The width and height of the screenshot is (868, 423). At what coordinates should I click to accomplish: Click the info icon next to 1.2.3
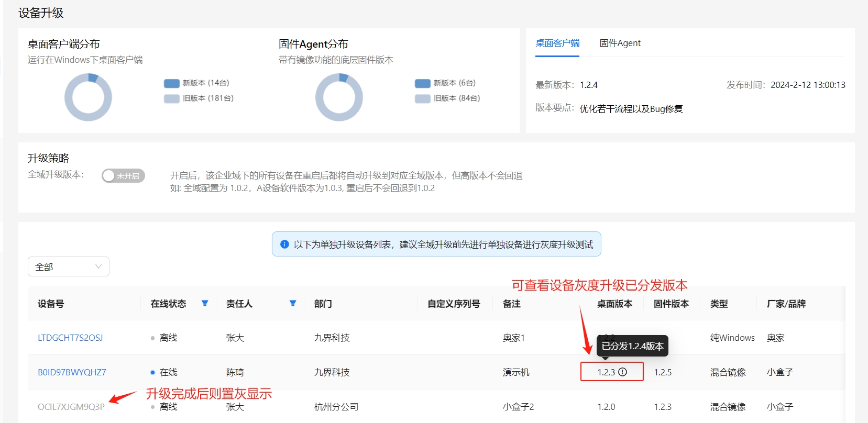(x=622, y=372)
